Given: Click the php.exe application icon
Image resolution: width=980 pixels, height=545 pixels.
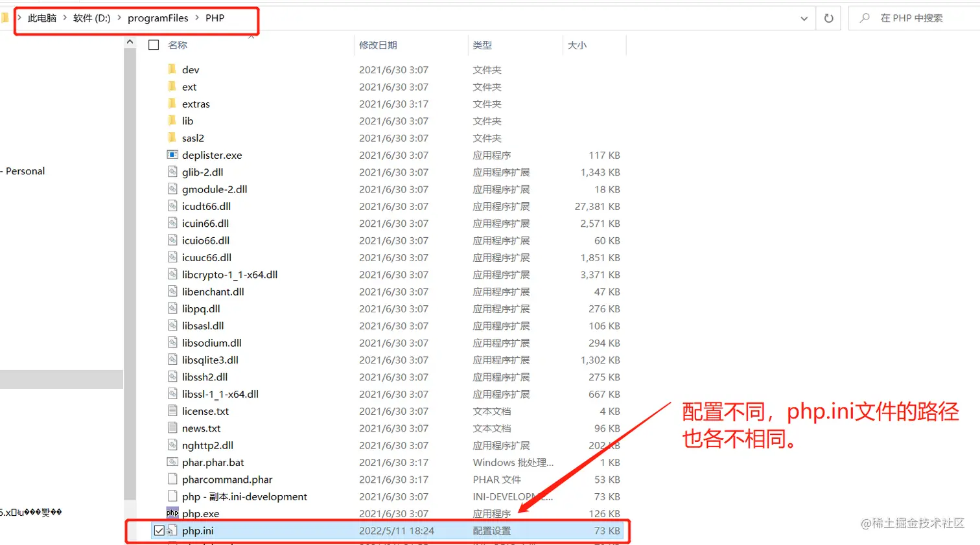Looking at the screenshot, I should [172, 513].
